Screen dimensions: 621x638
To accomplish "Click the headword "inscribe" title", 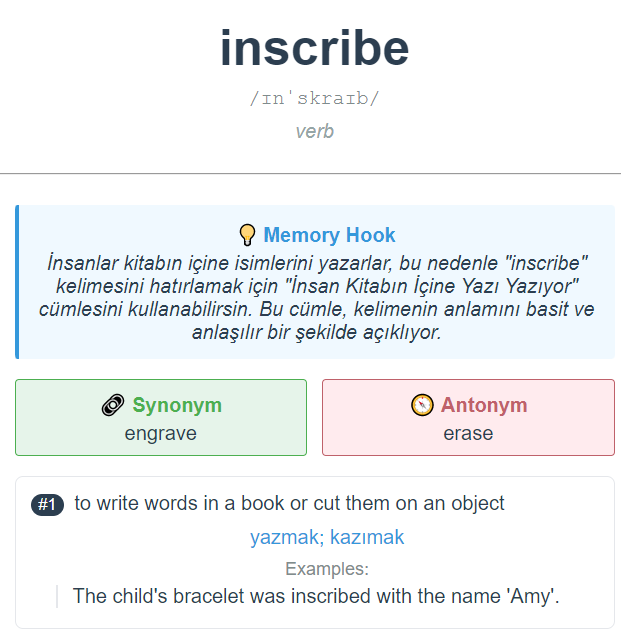I will (x=314, y=48).
